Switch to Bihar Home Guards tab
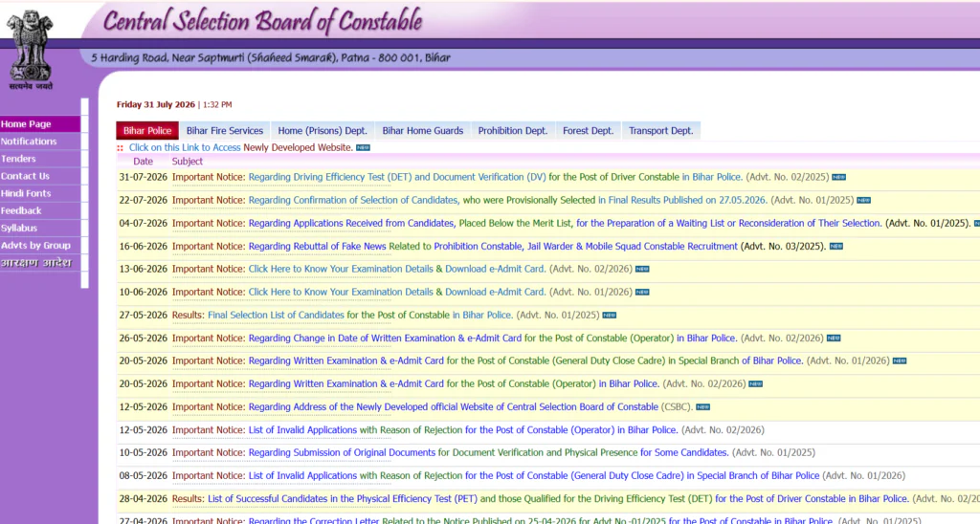This screenshot has height=524, width=980. click(x=422, y=131)
